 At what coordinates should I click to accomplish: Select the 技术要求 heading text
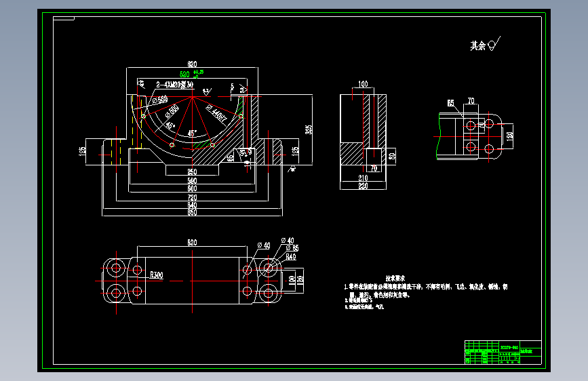tap(395, 278)
